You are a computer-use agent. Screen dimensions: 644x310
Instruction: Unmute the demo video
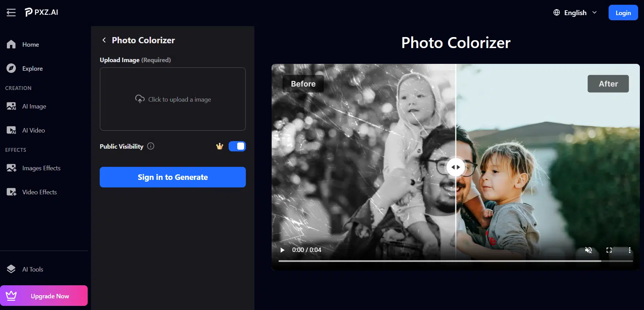coord(588,250)
